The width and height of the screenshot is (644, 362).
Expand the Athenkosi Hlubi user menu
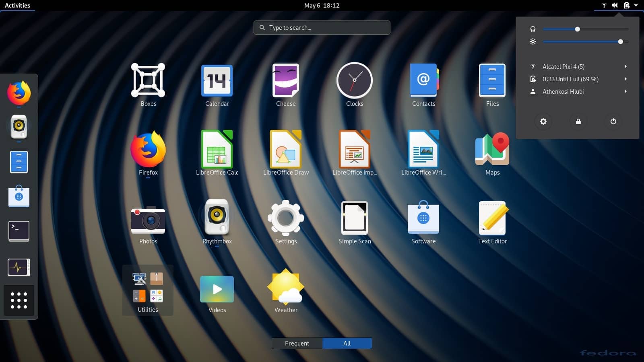coord(577,91)
